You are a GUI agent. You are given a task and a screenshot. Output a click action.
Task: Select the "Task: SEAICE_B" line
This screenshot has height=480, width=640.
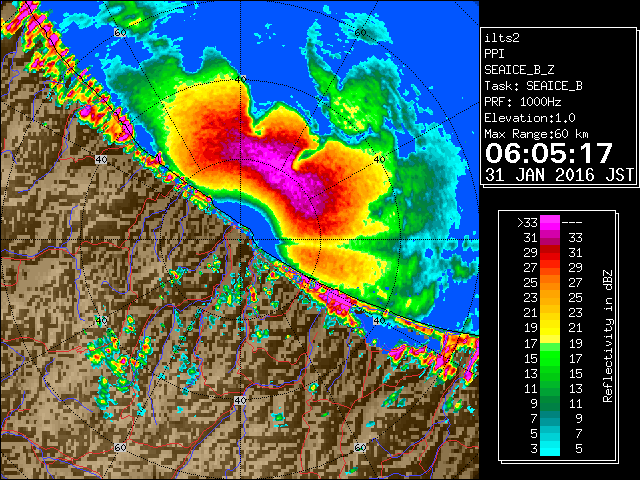tap(533, 86)
